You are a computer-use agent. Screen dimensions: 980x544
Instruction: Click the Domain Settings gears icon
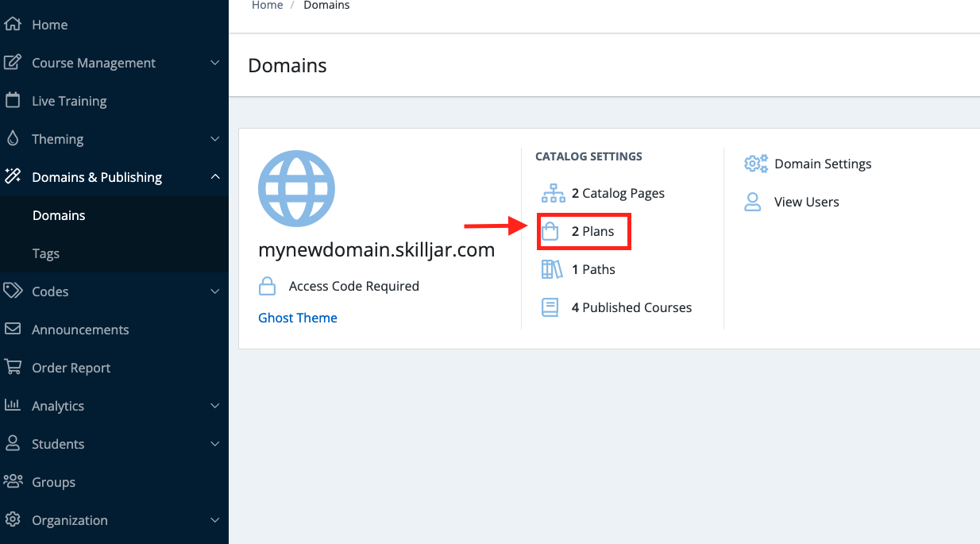click(755, 164)
